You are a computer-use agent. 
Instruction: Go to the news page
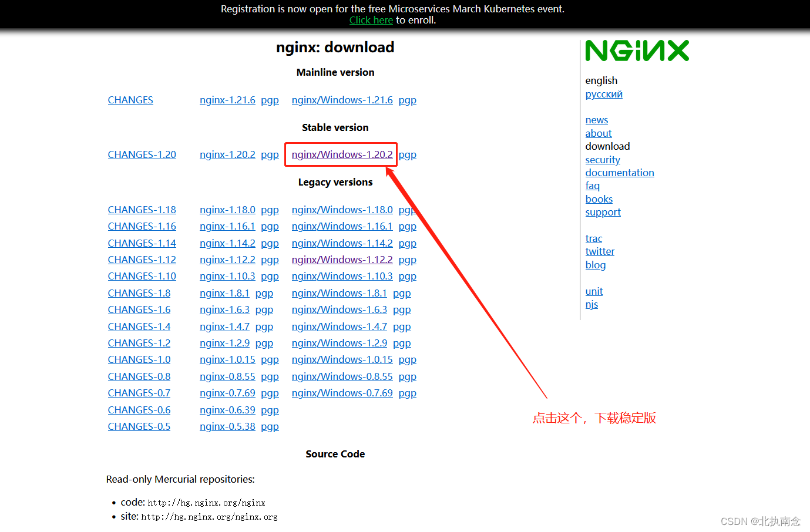(597, 120)
